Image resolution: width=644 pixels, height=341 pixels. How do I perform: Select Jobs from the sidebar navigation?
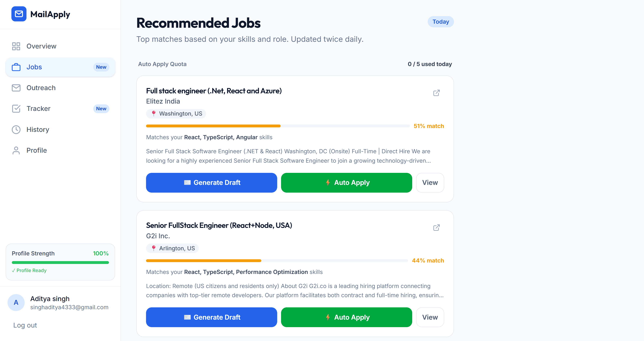click(x=34, y=67)
